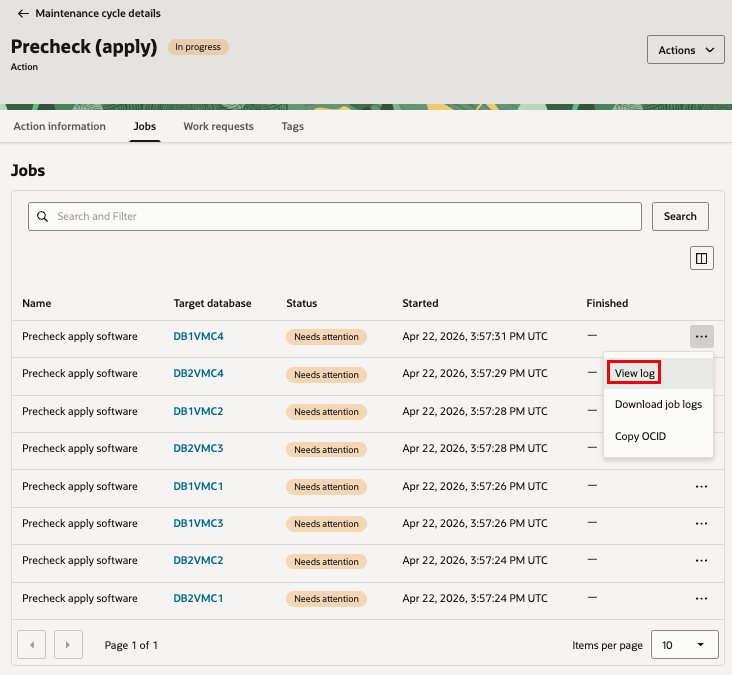Open actions menu for DB1VMC1 row

pyautogui.click(x=702, y=486)
